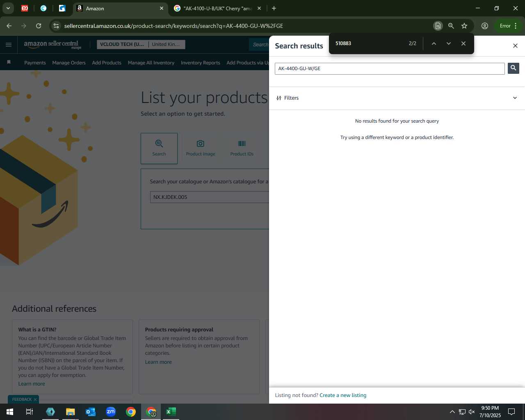The width and height of the screenshot is (525, 420).
Task: Click the bookmark flag icon in nav bar
Action: (9, 62)
